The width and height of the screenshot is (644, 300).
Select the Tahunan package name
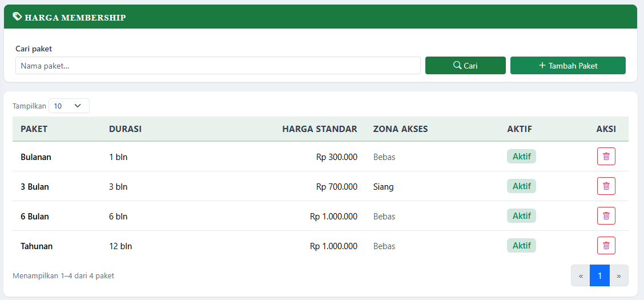(x=37, y=246)
